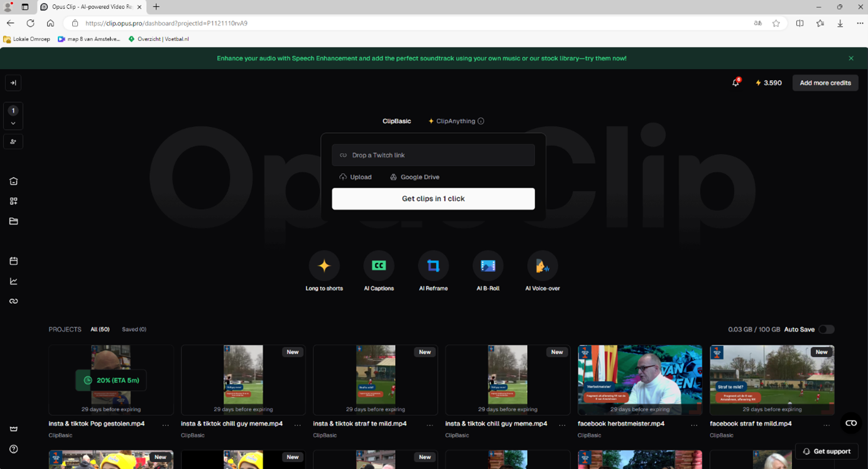The height and width of the screenshot is (469, 868).
Task: Dismiss the Speech Enhancement banner
Action: point(851,58)
